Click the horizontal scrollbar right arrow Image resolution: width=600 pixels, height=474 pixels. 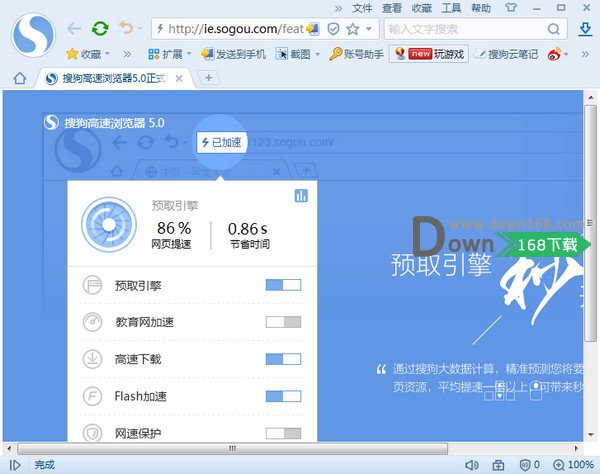(576, 448)
